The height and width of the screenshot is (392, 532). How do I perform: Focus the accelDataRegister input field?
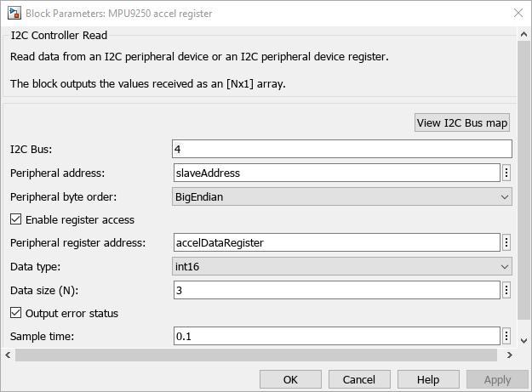point(337,242)
